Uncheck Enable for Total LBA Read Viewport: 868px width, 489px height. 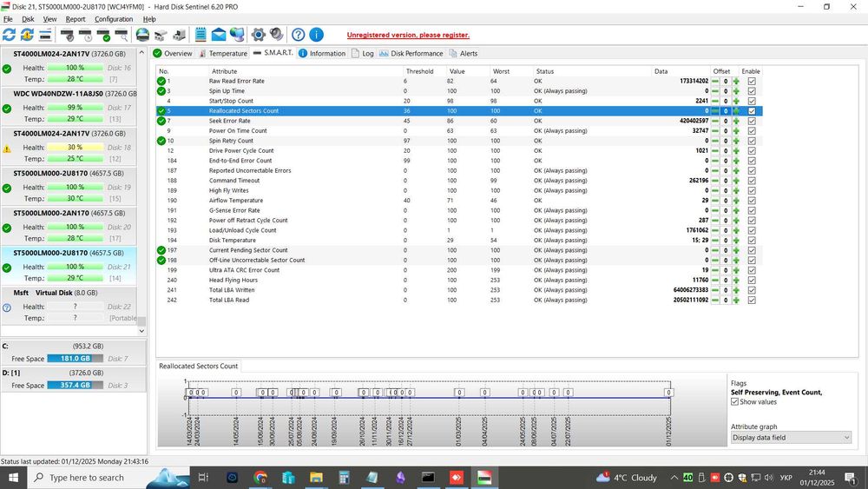(x=752, y=301)
